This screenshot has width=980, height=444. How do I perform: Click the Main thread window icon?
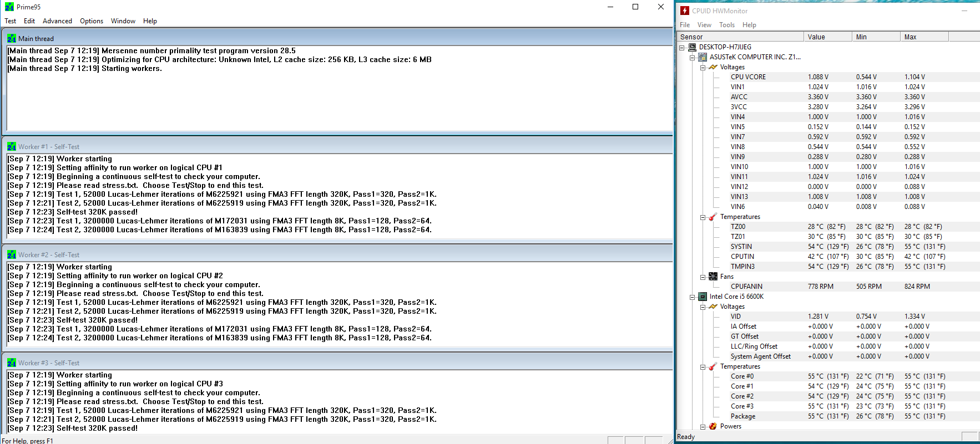coord(12,39)
